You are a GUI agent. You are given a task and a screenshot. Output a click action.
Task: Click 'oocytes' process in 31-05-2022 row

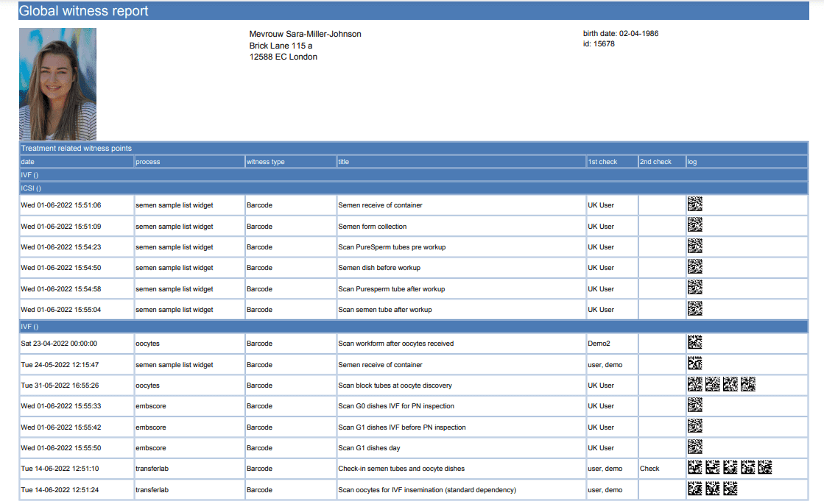point(147,386)
